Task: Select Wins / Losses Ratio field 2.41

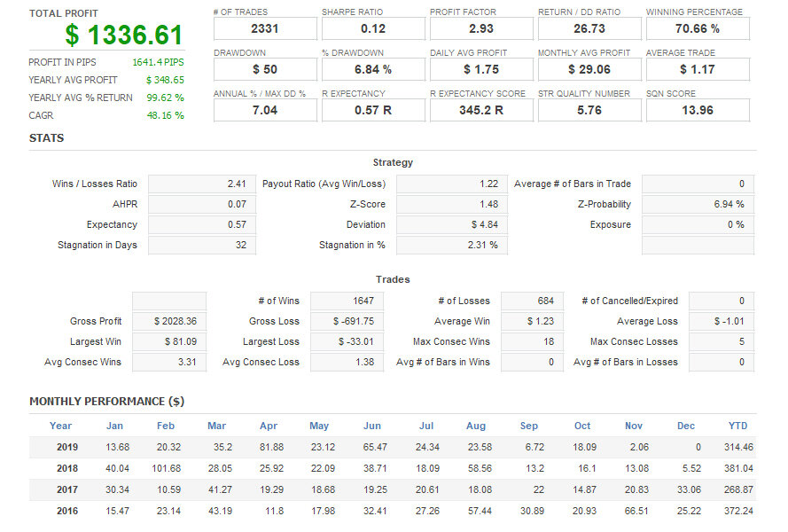Action: pyautogui.click(x=202, y=184)
